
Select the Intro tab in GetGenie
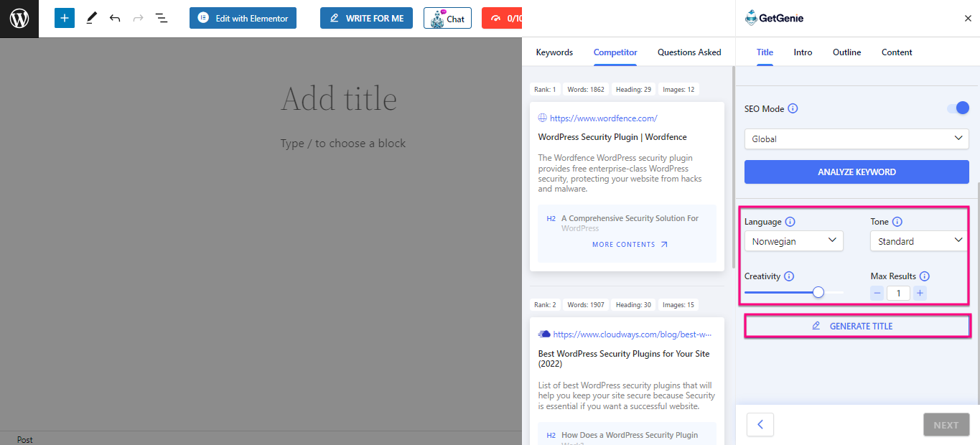coord(803,52)
